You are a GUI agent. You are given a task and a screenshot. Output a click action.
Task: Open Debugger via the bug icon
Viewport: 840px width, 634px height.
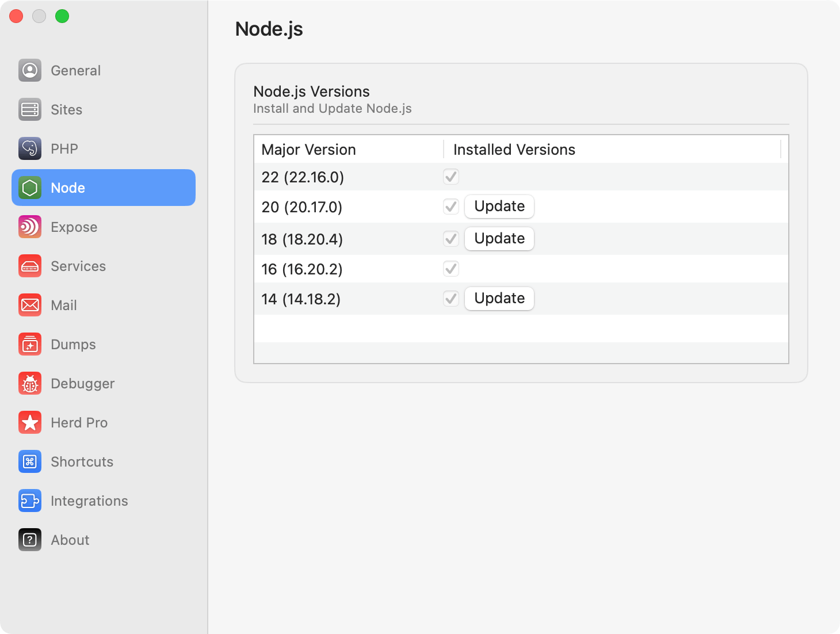tap(29, 383)
